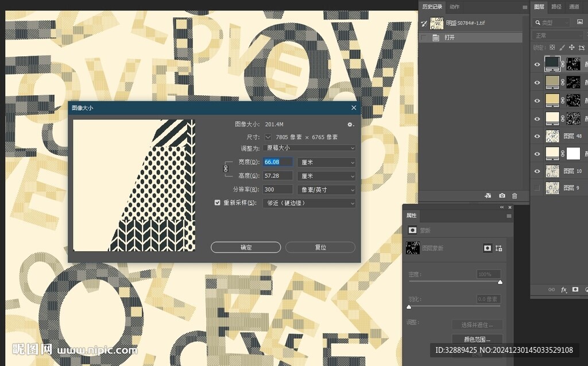Viewport: 588px width, 366px height.
Task: Open layer filter 类型 dropdown
Action: tap(551, 23)
